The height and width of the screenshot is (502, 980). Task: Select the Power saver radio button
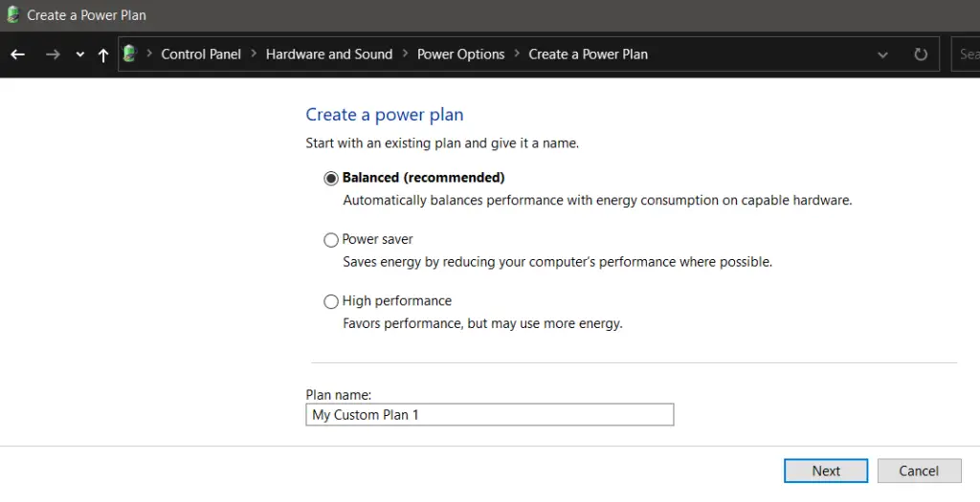click(330, 240)
